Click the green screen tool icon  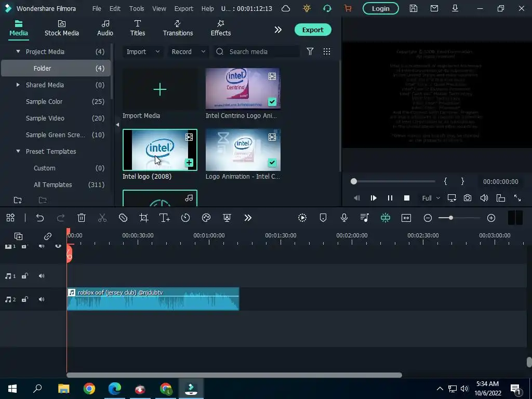click(227, 218)
